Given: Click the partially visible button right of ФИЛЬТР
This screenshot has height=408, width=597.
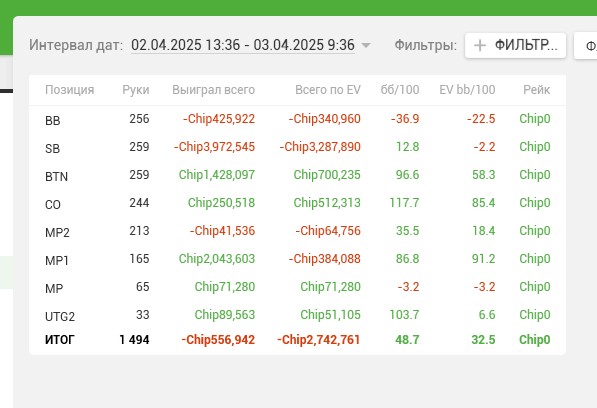Looking at the screenshot, I should pos(586,46).
